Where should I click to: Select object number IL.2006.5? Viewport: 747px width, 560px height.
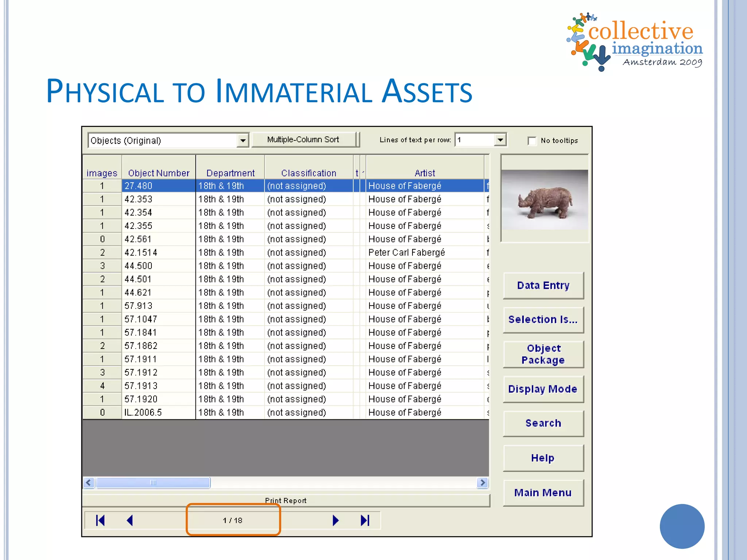[159, 412]
